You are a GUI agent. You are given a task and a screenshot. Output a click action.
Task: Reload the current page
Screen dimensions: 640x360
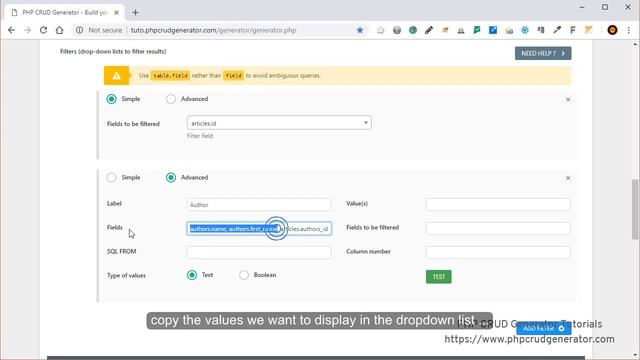tap(43, 30)
